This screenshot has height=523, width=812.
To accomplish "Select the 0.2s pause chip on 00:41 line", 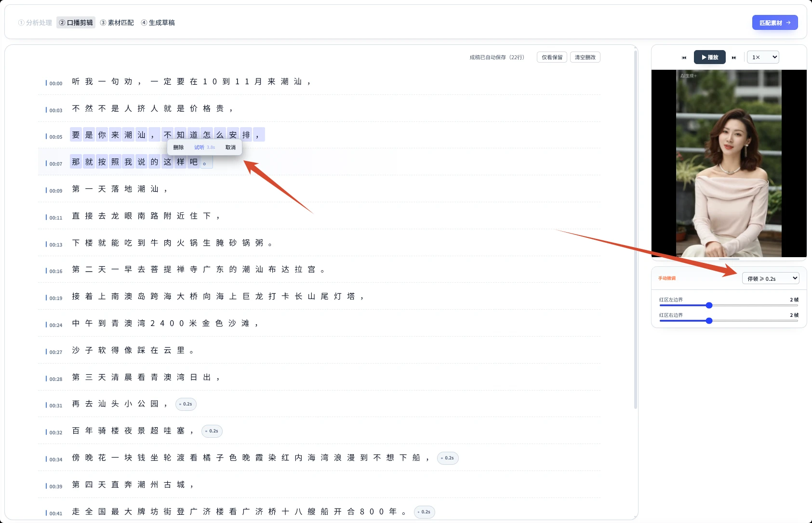I will click(425, 512).
